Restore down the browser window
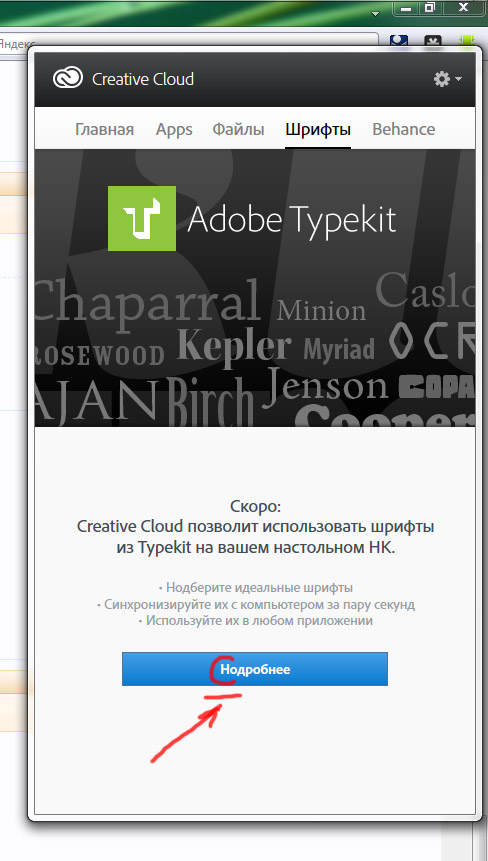The height and width of the screenshot is (861, 488). coord(430,8)
